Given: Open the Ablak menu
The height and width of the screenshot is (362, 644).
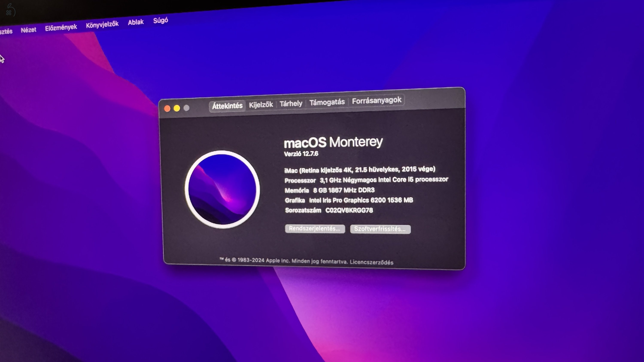Looking at the screenshot, I should click(136, 22).
